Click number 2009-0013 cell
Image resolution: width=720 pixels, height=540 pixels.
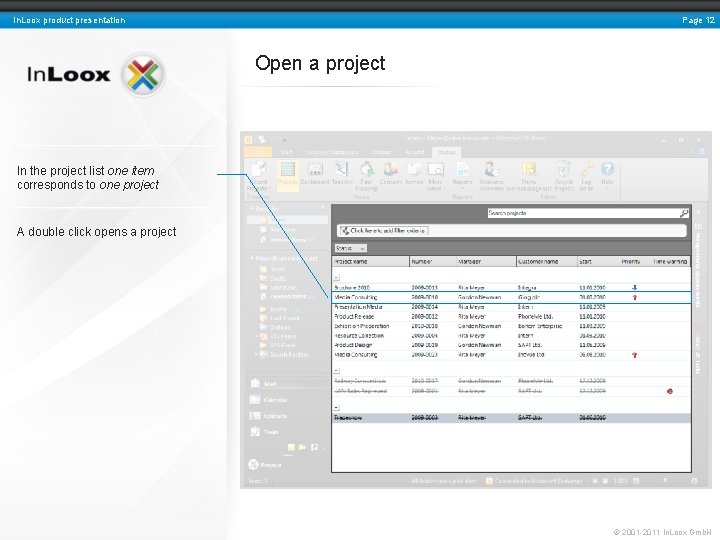tap(425, 287)
